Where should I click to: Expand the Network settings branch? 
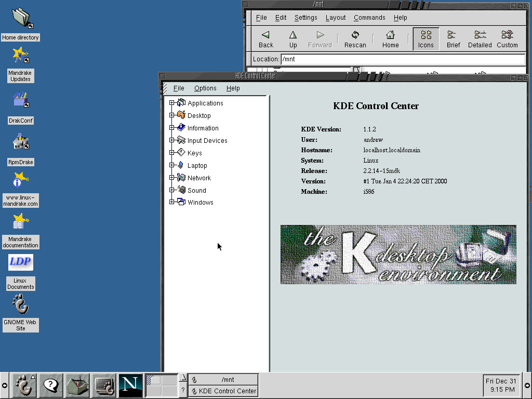pyautogui.click(x=172, y=178)
